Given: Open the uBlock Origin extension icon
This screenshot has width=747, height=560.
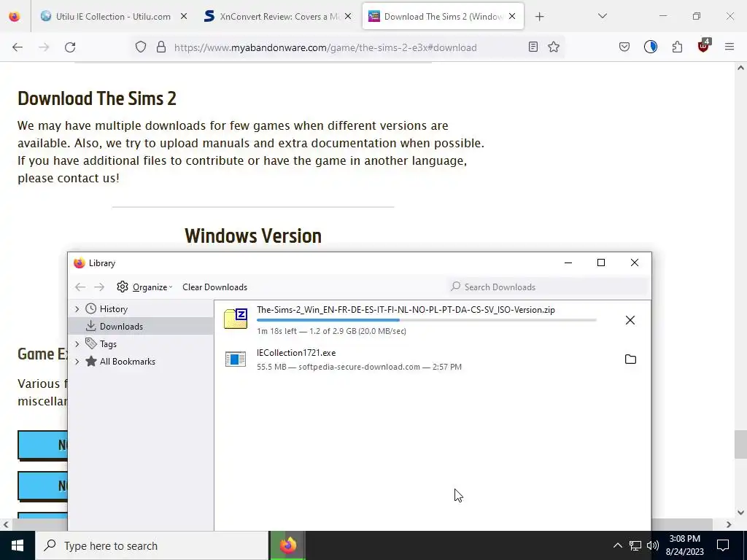Looking at the screenshot, I should pos(704,46).
